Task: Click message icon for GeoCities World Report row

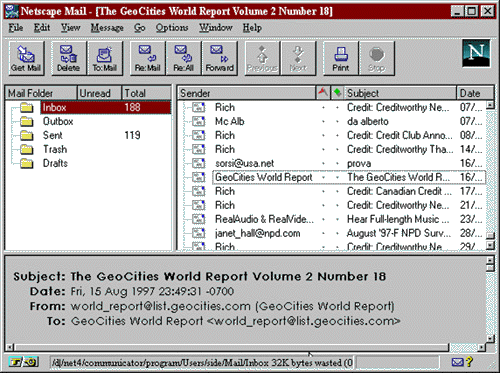Action: point(199,177)
